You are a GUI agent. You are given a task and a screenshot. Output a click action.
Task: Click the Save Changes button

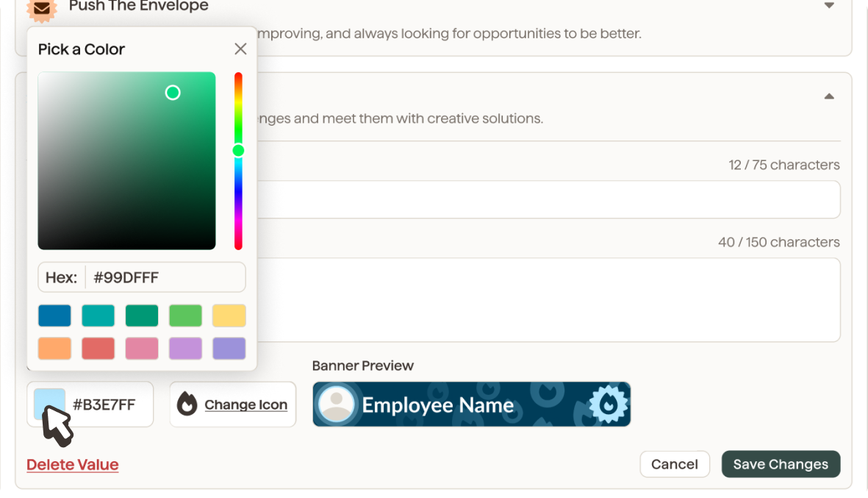(x=781, y=464)
